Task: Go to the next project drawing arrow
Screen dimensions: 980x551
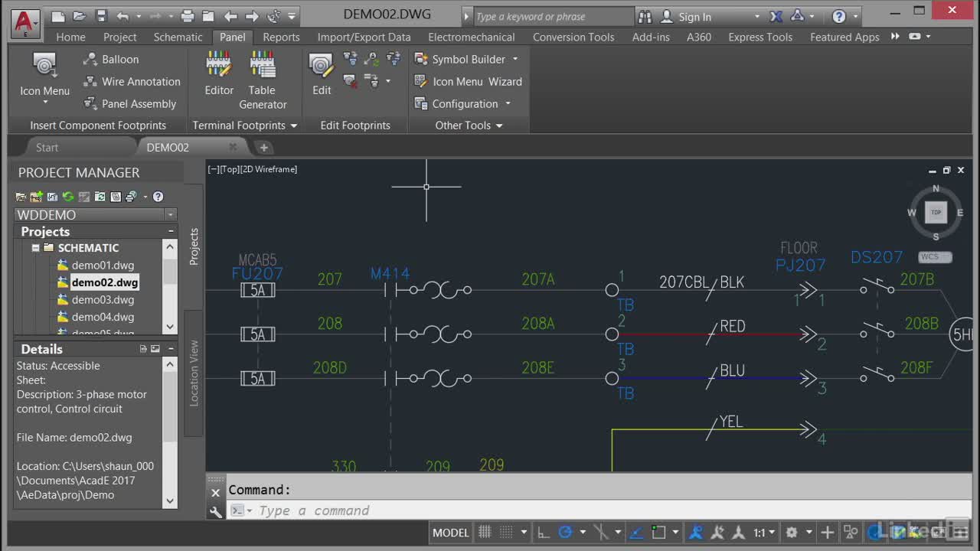Action: (x=252, y=16)
